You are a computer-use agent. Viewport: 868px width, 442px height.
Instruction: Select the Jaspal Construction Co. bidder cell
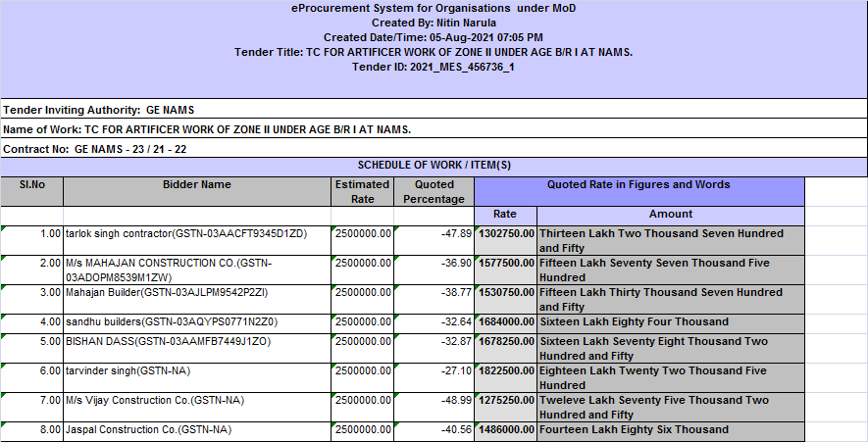coord(197,431)
